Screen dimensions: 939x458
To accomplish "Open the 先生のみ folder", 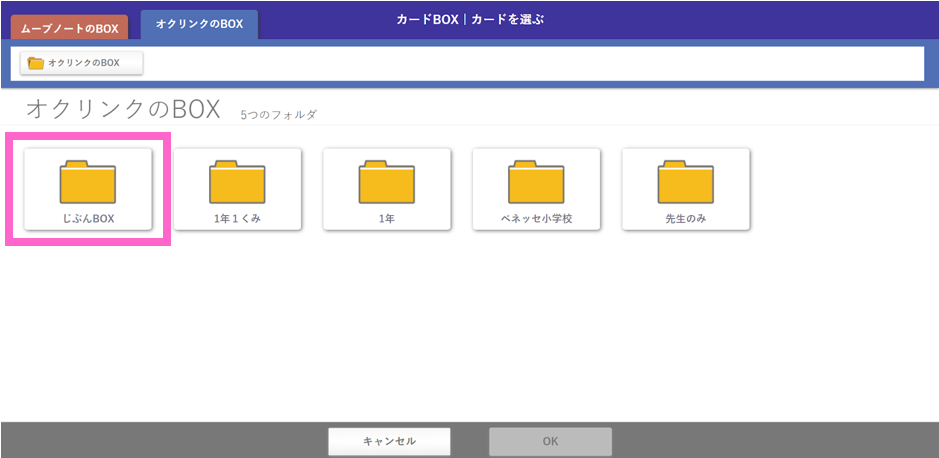I will click(686, 189).
